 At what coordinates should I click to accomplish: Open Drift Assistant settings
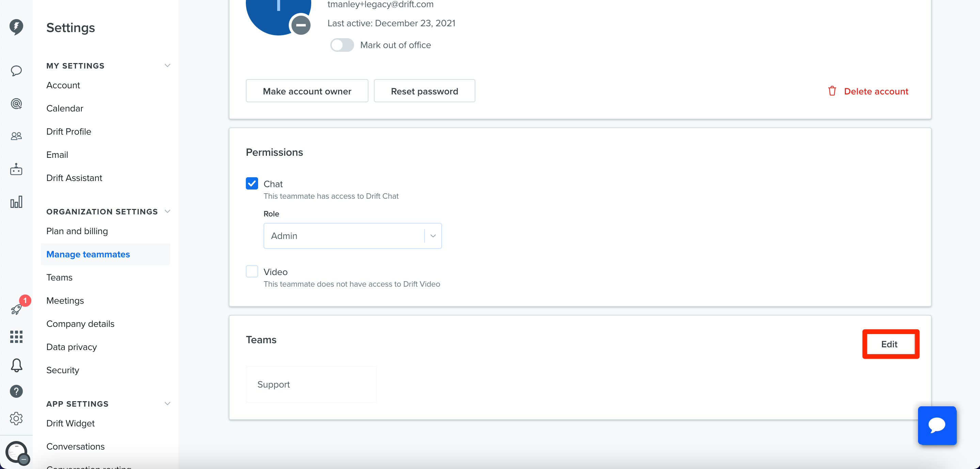pos(74,178)
